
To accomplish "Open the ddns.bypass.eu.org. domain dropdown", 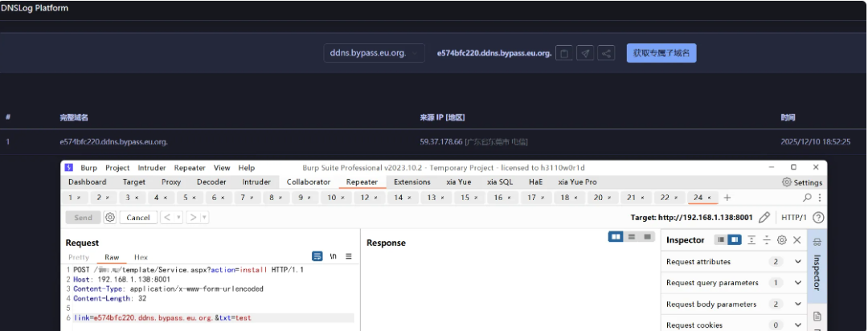I will pyautogui.click(x=375, y=53).
